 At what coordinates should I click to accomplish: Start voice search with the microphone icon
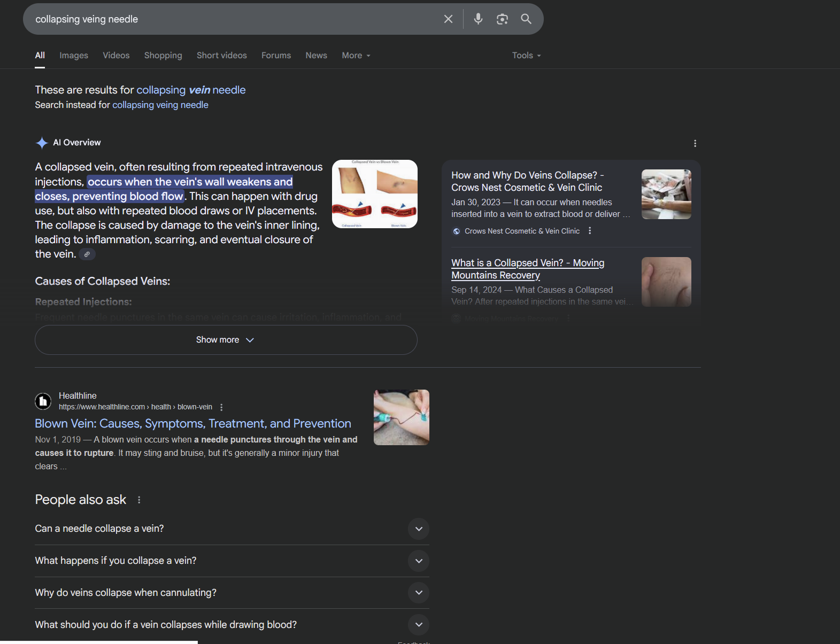[x=478, y=19]
